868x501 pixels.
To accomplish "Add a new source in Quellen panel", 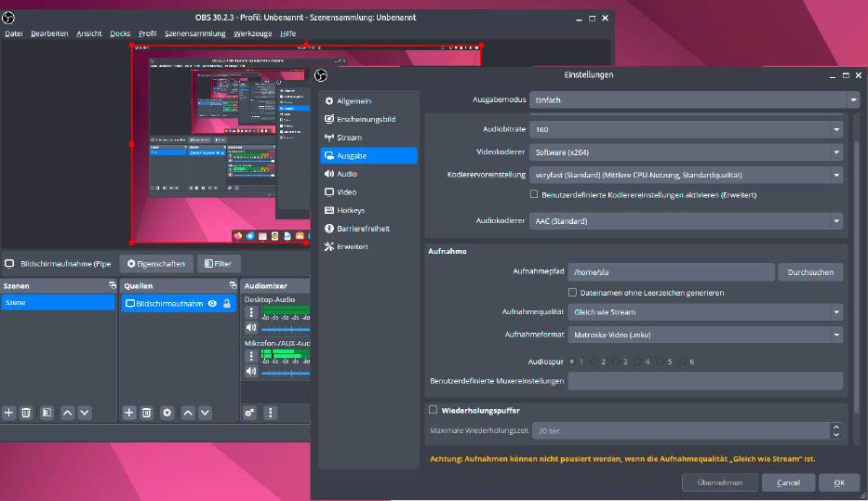I will pos(129,413).
